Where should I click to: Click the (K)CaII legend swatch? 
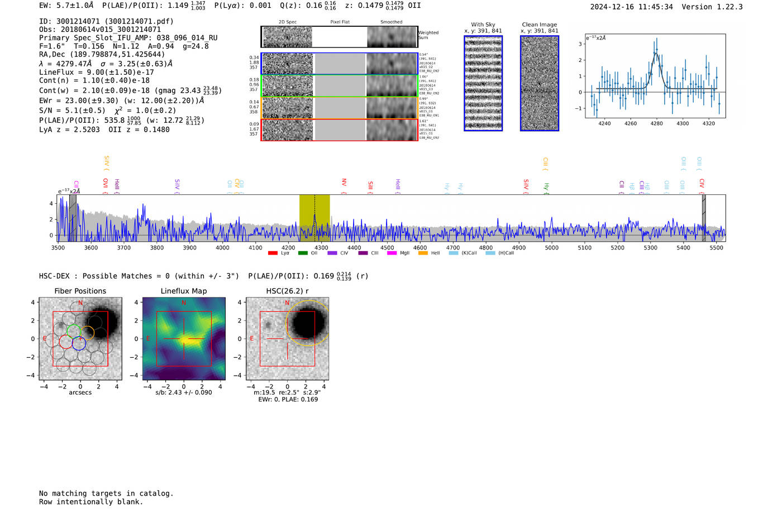point(454,253)
